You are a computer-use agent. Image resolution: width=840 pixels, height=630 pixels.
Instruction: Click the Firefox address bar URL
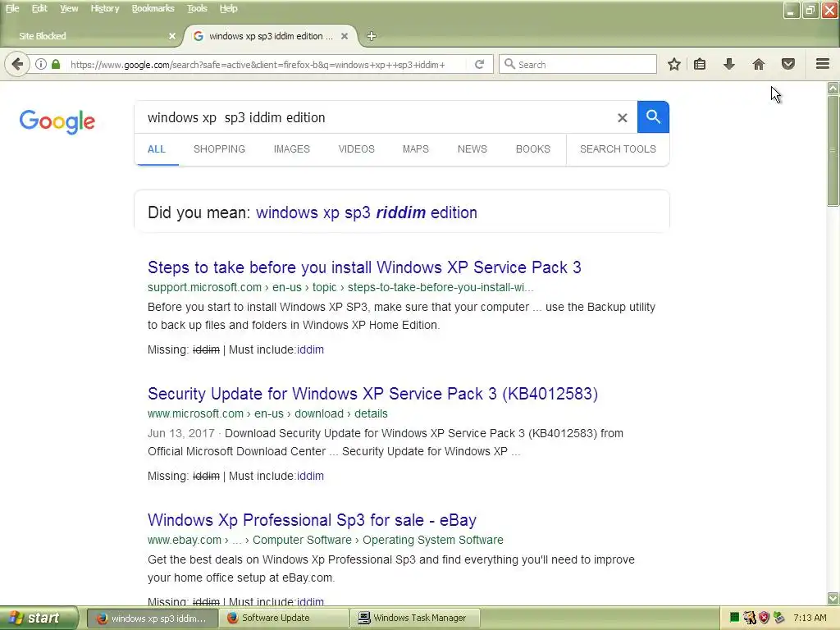point(258,65)
